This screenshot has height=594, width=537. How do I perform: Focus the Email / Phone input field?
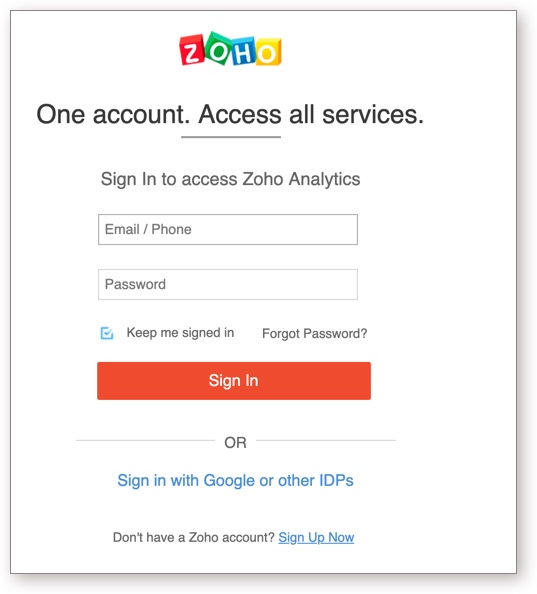tap(228, 230)
